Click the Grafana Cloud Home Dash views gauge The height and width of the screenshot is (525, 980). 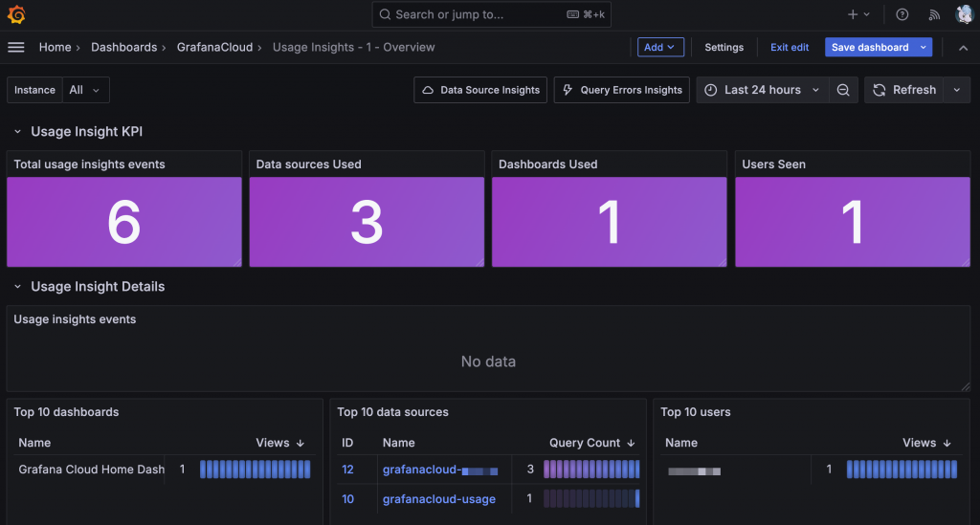tap(255, 470)
